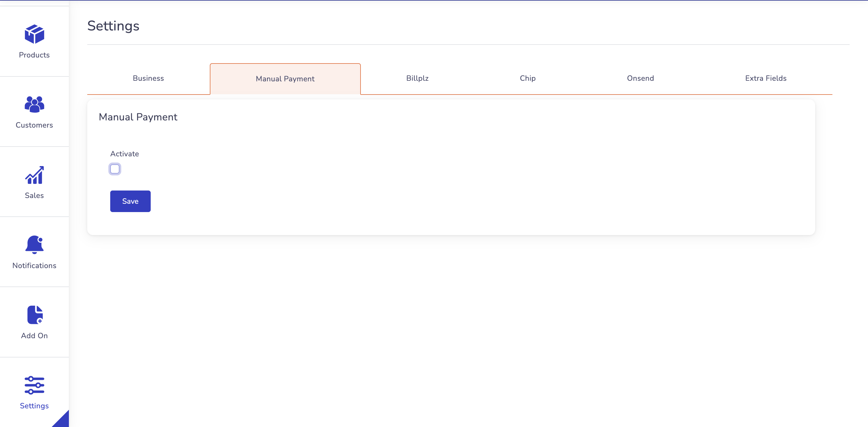The width and height of the screenshot is (868, 427).
Task: Click the Add On document icon in sidebar
Action: click(34, 315)
